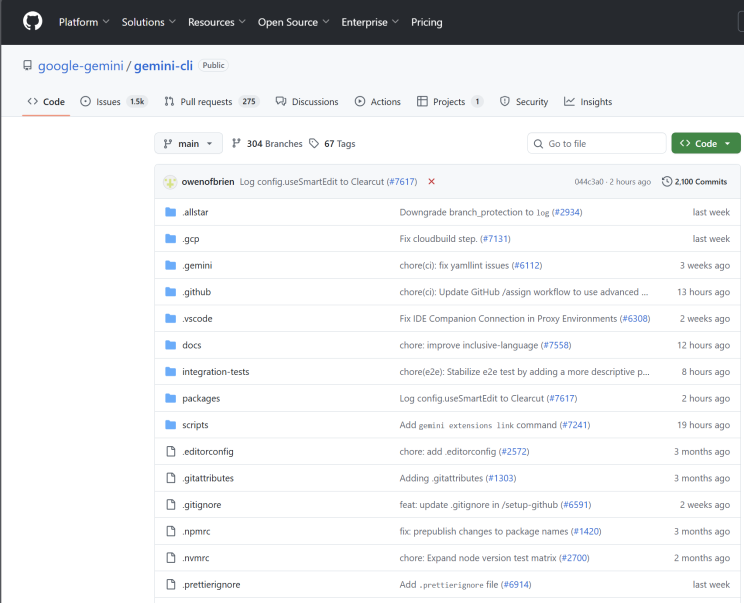Expand the Solutions menu

[x=149, y=22]
